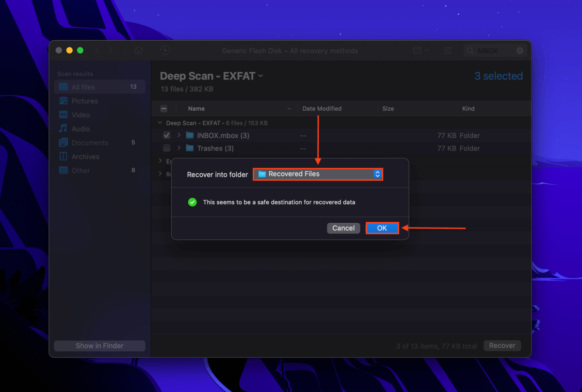
Task: Cancel the recovery destination dialog
Action: (343, 228)
